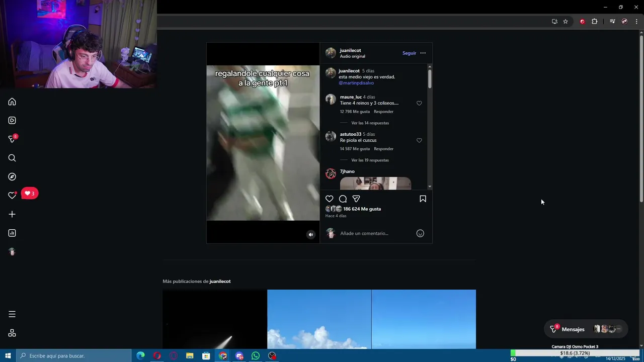Open the dashboard chart icon in the sidebar
This screenshot has width=644, height=362.
pos(12,233)
